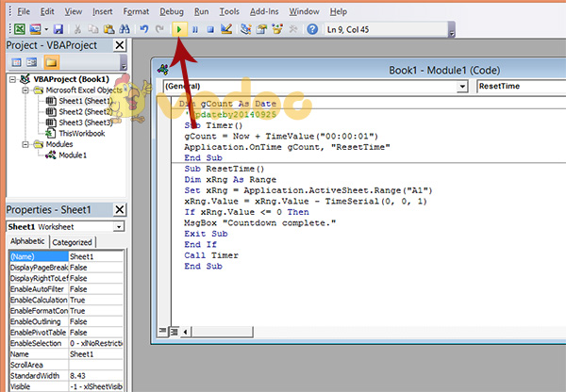Viewport: 566px width, 392px height.
Task: Run the macro with green play button
Action: click(x=179, y=29)
